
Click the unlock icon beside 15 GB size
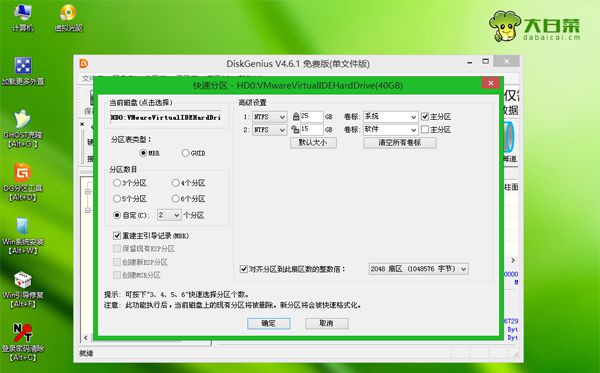pyautogui.click(x=295, y=129)
